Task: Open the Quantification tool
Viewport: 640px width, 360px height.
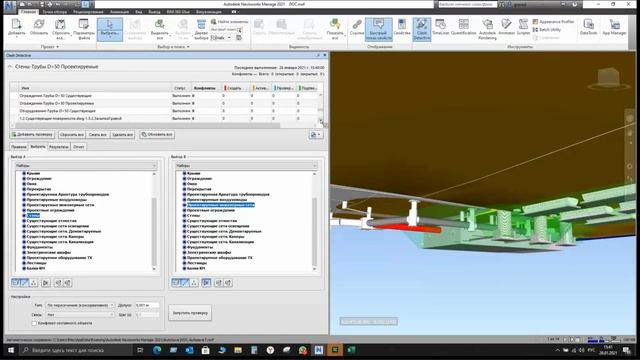Action: pyautogui.click(x=463, y=27)
